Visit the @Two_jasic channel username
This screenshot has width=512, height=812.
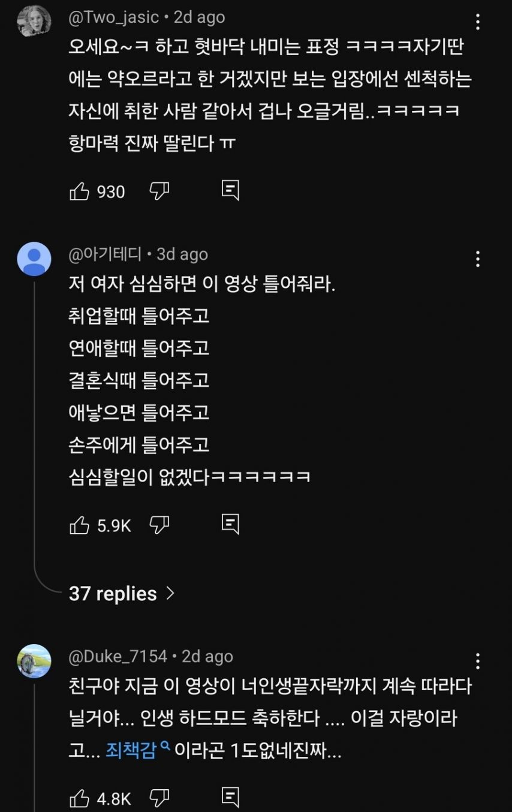pos(114,17)
